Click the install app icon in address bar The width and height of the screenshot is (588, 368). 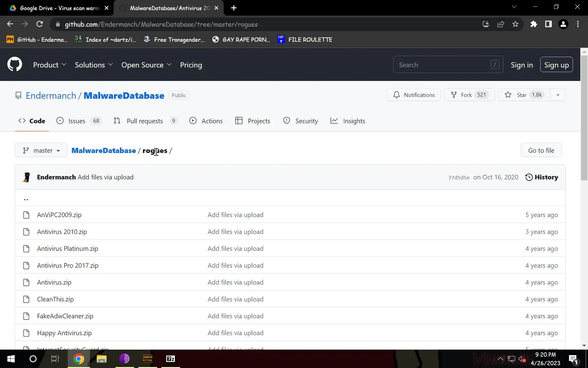point(486,24)
